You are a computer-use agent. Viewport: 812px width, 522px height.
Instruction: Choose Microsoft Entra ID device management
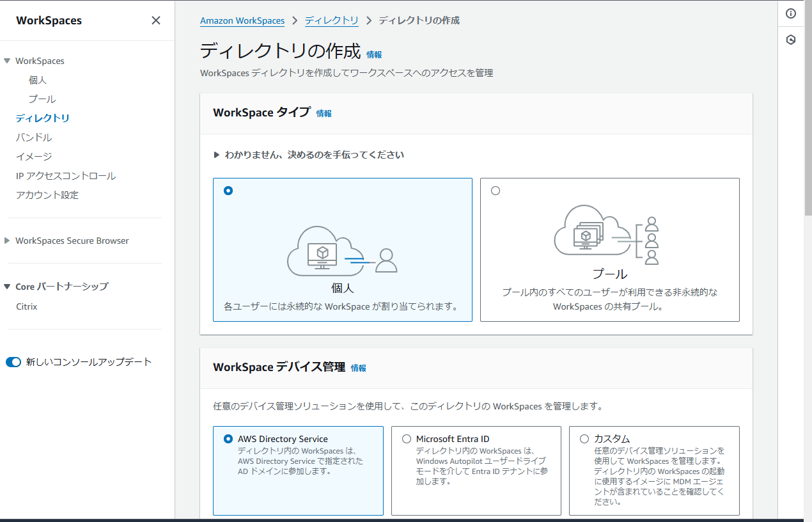(407, 438)
